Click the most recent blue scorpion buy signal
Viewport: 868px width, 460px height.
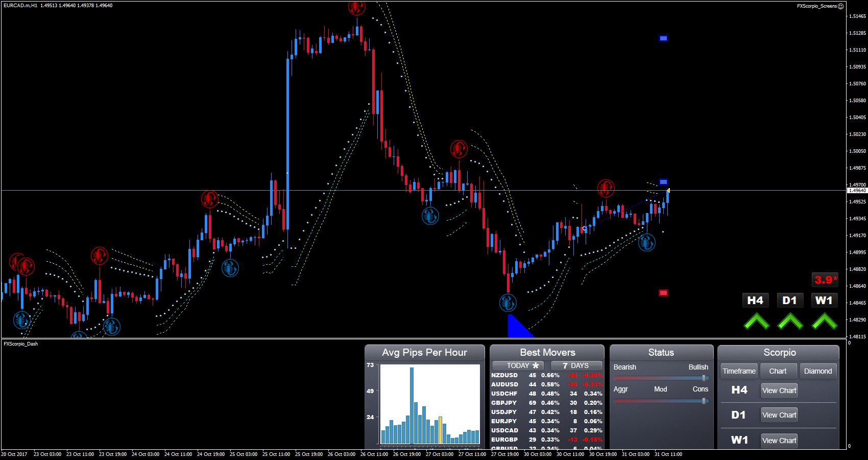[646, 242]
